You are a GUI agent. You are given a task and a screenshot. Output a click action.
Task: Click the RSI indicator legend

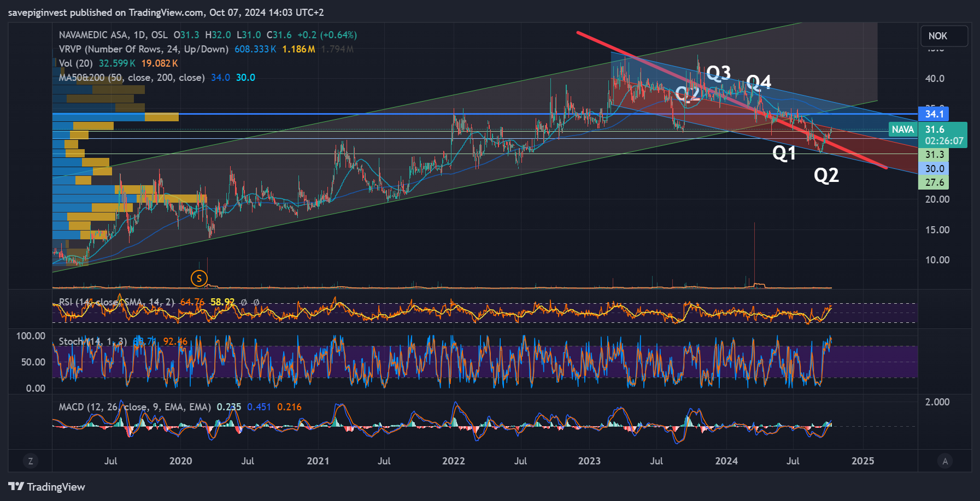pos(116,302)
